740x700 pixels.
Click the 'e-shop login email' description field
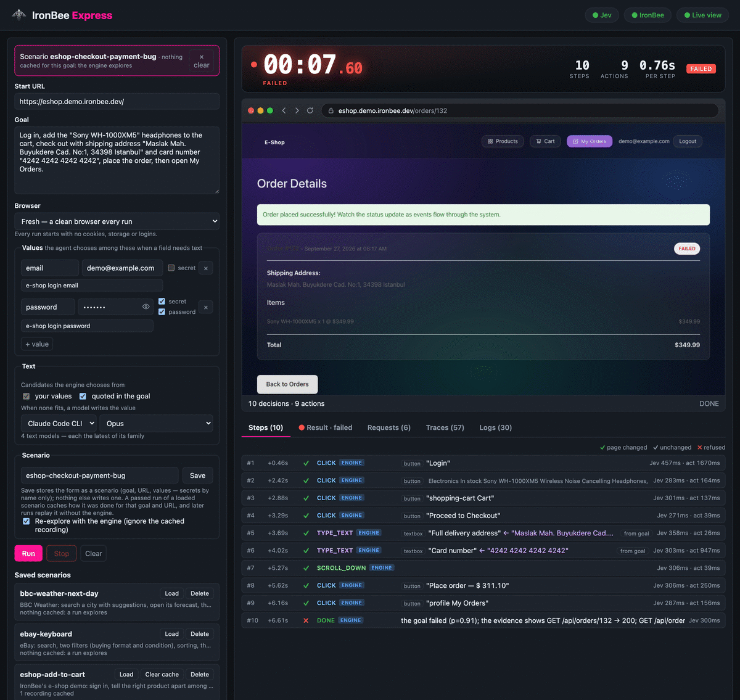pyautogui.click(x=92, y=286)
